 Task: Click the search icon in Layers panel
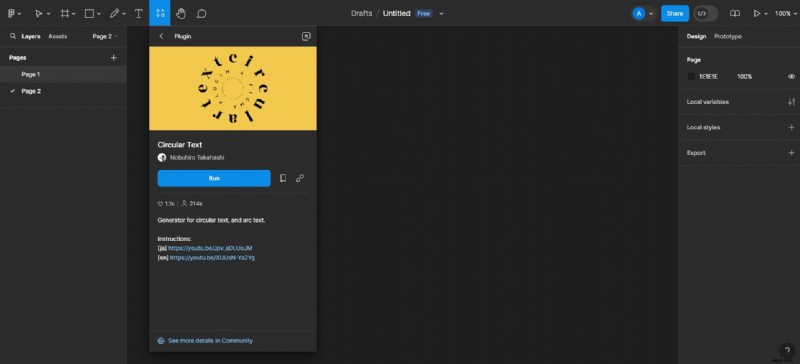(x=13, y=36)
